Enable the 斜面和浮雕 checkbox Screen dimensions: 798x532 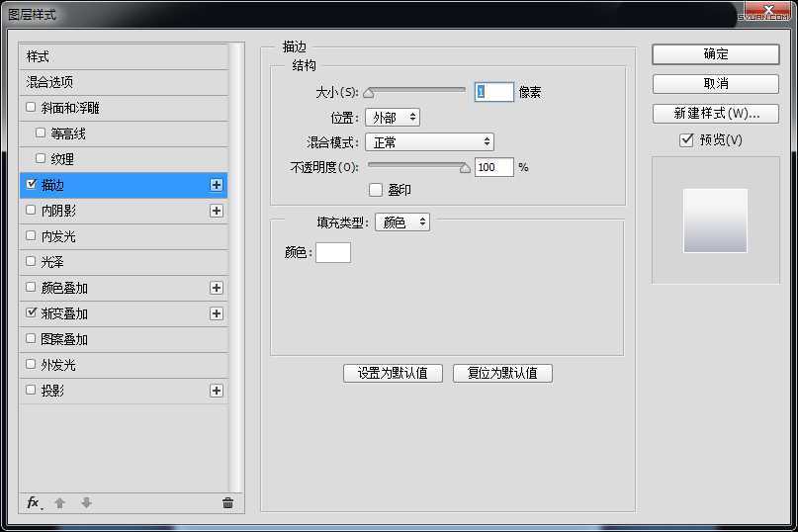[x=32, y=108]
